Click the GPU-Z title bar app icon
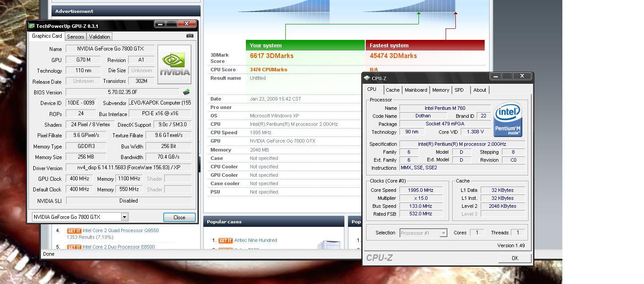Image resolution: width=644 pixels, height=284 pixels. point(32,26)
